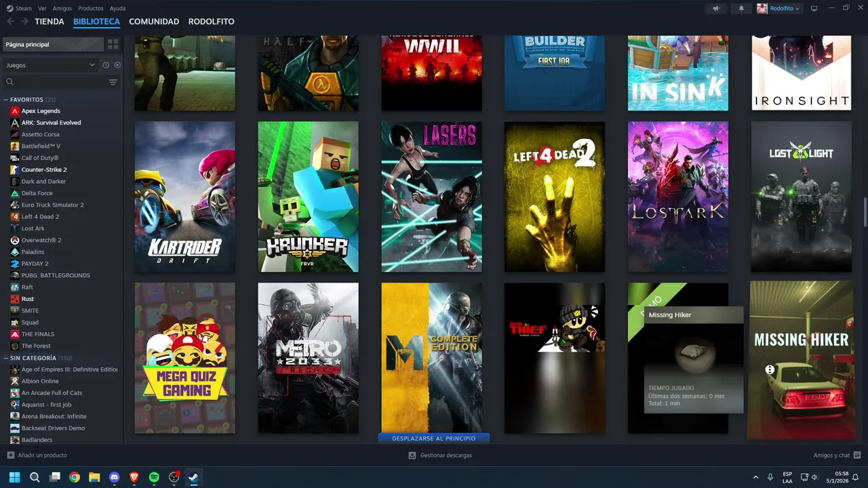Open Discord from the taskbar
The width and height of the screenshot is (868, 488).
tap(114, 477)
